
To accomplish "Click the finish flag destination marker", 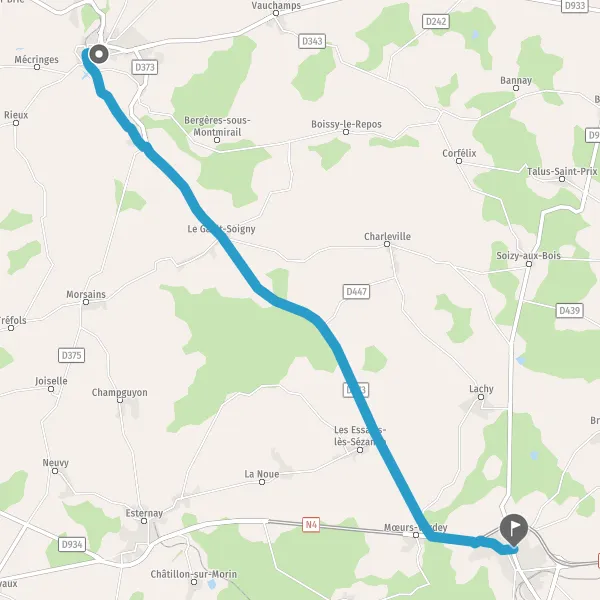I will click(x=514, y=529).
